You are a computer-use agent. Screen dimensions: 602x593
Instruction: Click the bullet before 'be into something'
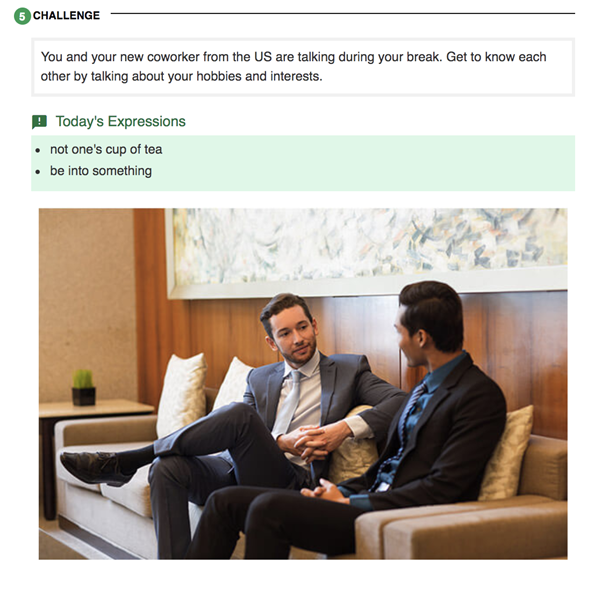[38, 172]
